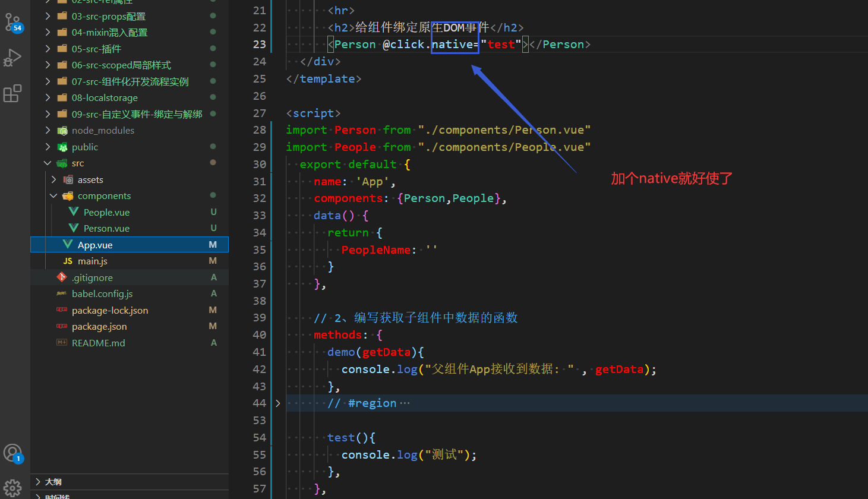Screen dimensions: 868x499
Task: Click line number 23 in gutter
Action: [260, 44]
